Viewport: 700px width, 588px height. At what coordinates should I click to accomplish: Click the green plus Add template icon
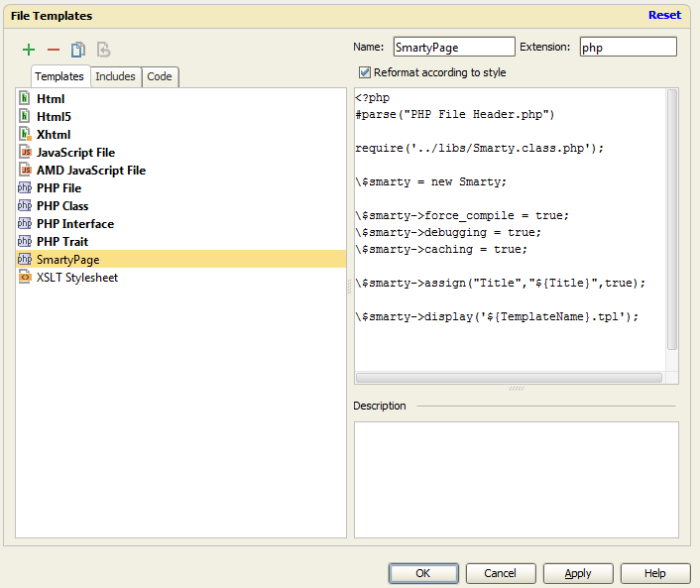point(29,50)
